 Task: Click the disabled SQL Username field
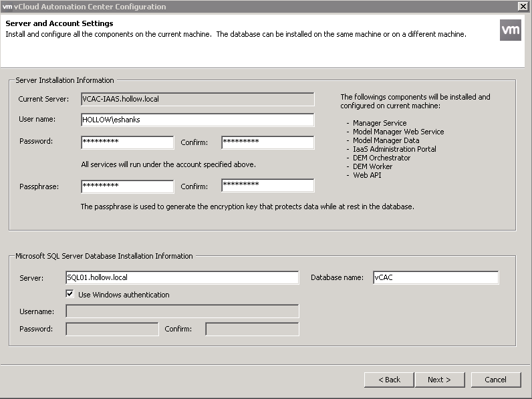click(x=182, y=311)
